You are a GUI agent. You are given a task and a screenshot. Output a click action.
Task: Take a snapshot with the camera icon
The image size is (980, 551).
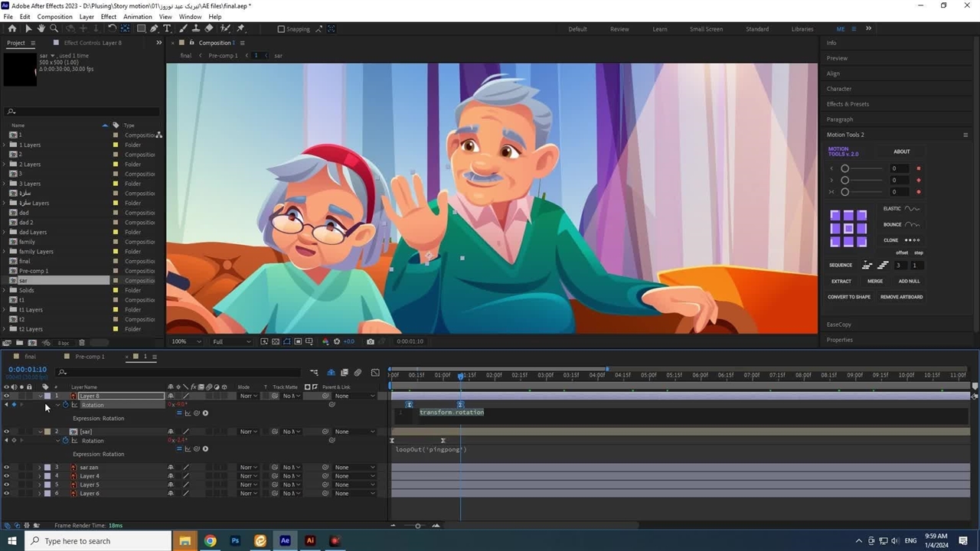click(371, 341)
